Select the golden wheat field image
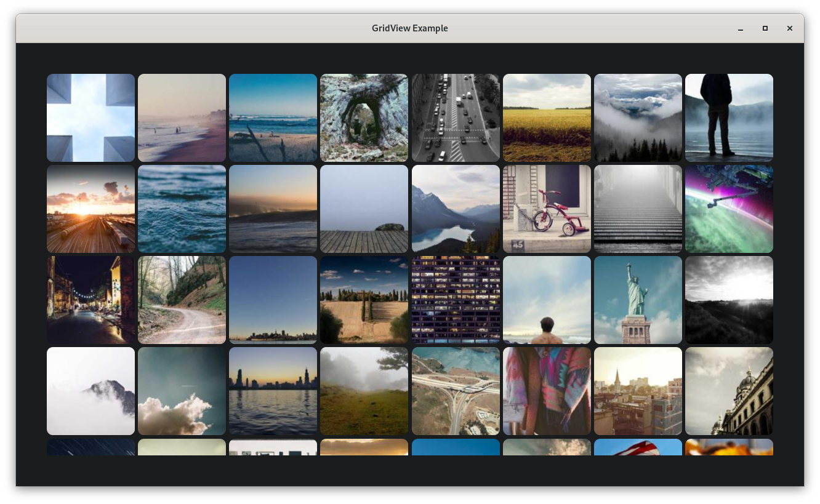The height and width of the screenshot is (504, 820). 547,118
